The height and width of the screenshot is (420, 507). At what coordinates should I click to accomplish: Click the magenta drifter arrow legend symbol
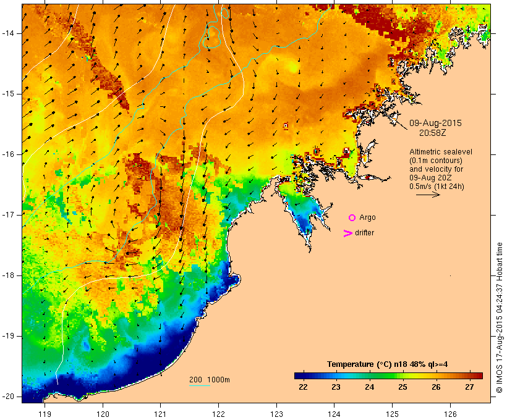pos(347,233)
